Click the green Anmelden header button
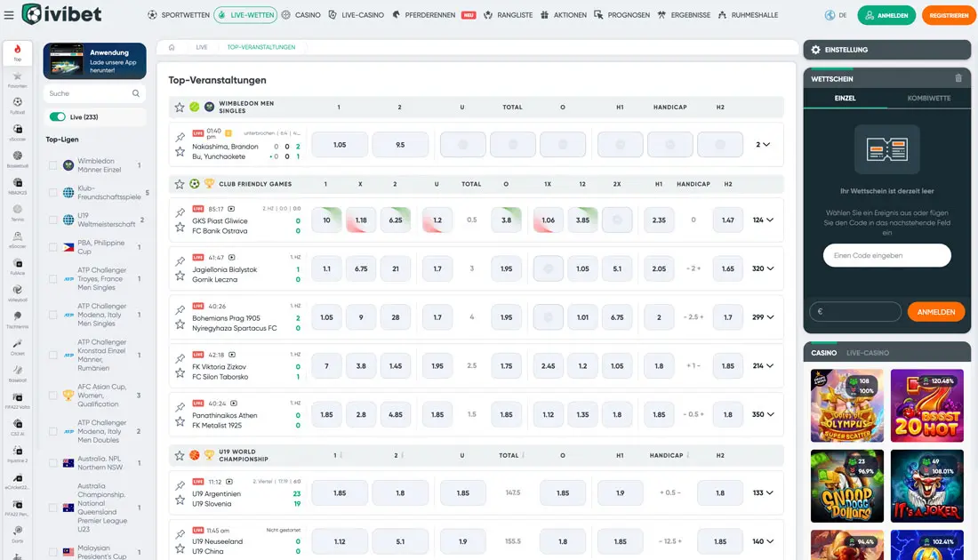978x560 pixels. [886, 15]
